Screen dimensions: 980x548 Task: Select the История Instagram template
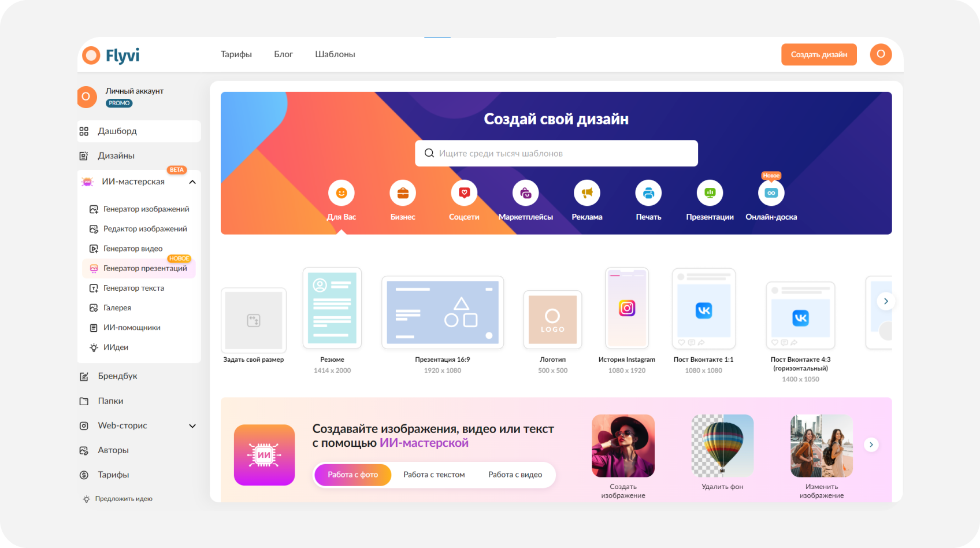click(627, 308)
